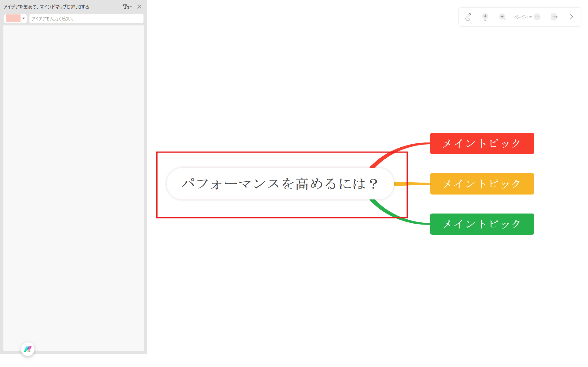
Task: Open text style options with the Tr icon
Action: click(x=126, y=6)
